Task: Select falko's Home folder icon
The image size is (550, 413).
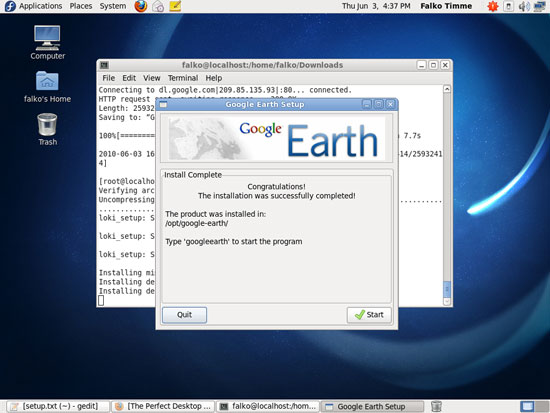Action: 47,87
